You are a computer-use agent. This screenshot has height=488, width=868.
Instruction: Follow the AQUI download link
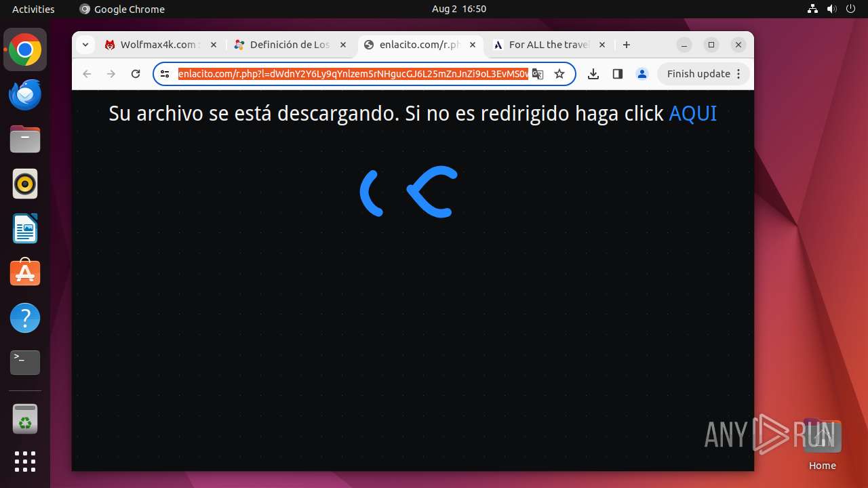click(x=692, y=113)
